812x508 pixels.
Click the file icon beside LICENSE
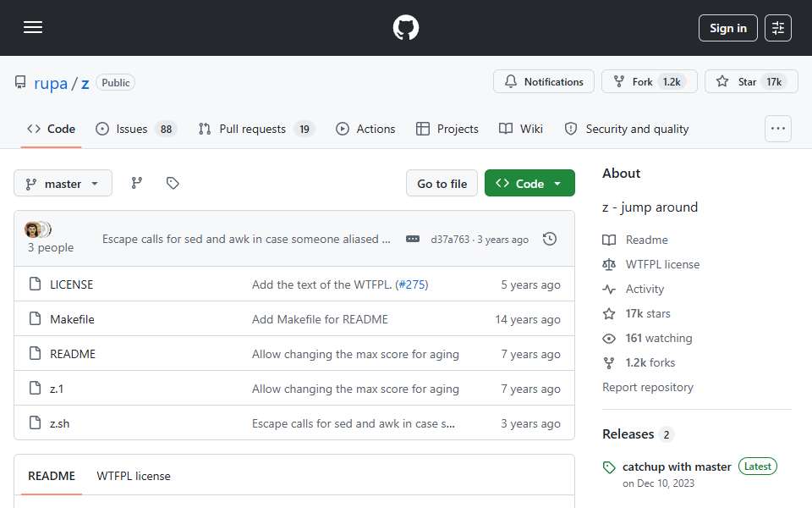click(x=36, y=284)
